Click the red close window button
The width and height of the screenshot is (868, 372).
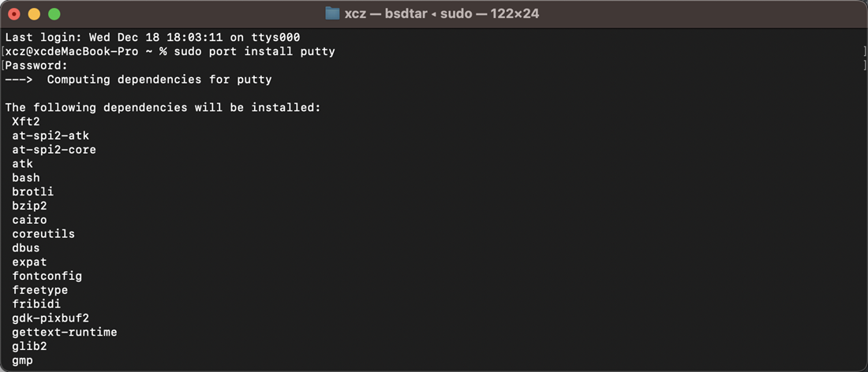tap(14, 14)
